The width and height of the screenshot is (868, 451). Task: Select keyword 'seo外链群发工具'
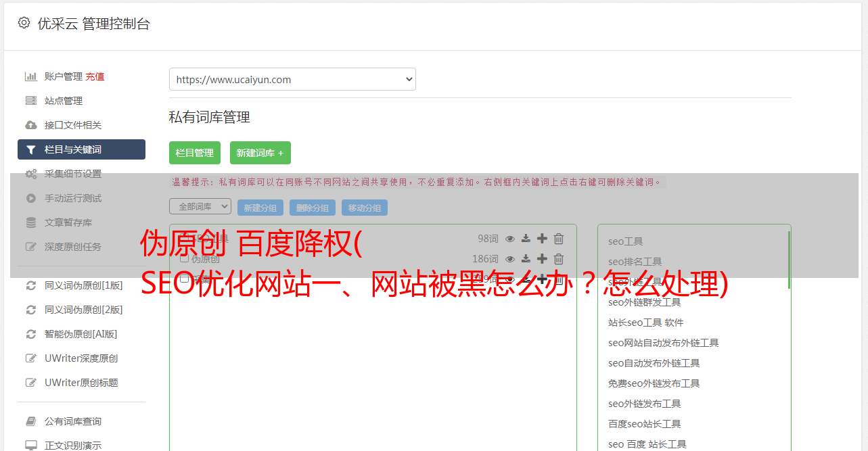click(645, 302)
